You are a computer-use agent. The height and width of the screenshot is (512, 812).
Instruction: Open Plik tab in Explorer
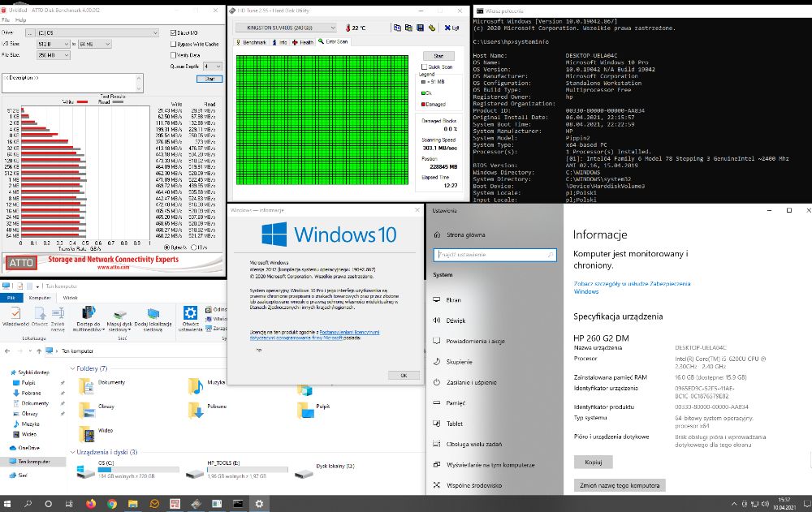pos(11,298)
